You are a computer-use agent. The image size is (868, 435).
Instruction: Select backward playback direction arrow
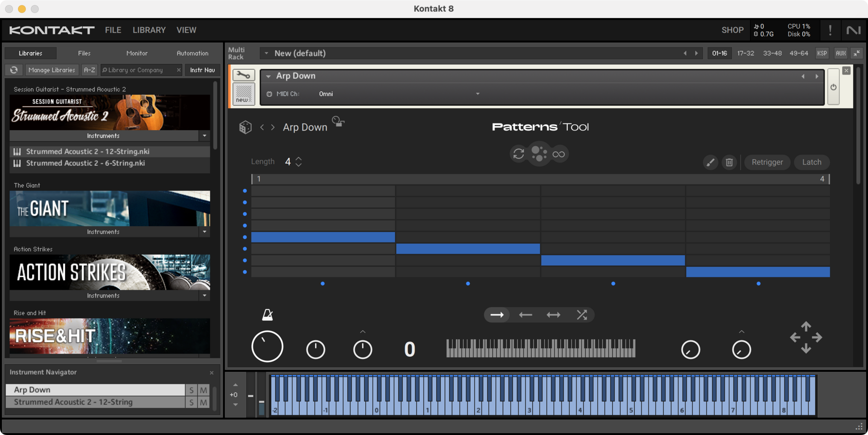click(x=525, y=315)
